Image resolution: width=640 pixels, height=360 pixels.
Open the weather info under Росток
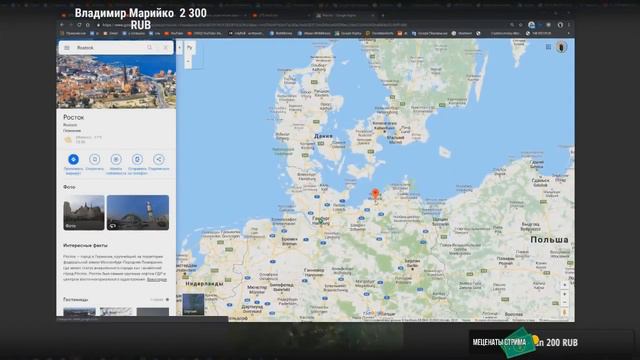tap(84, 140)
